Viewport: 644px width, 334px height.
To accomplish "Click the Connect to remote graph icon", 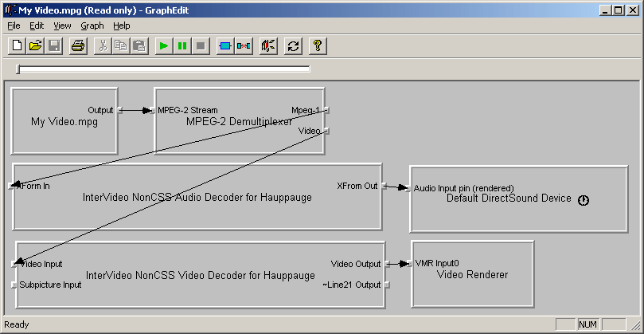I will pos(268,45).
